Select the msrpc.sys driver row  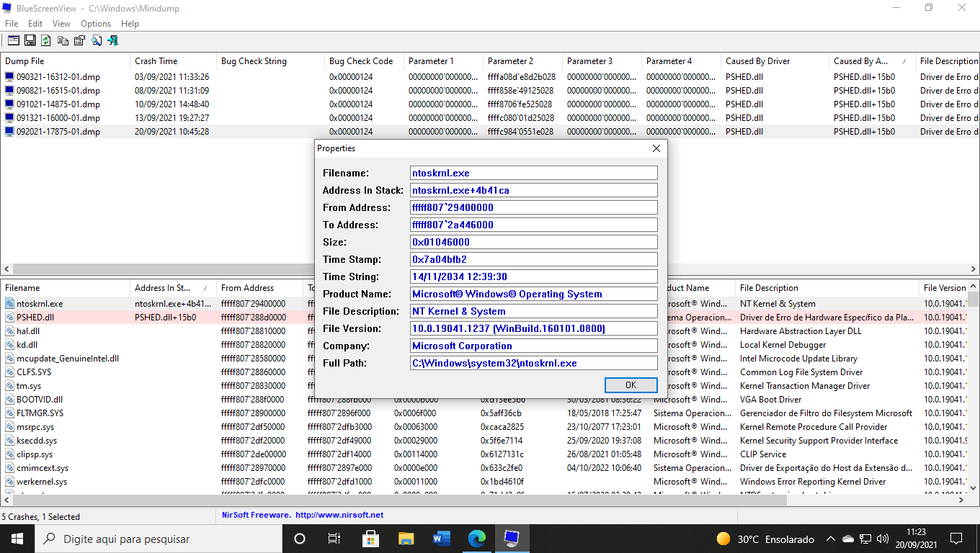(x=484, y=427)
